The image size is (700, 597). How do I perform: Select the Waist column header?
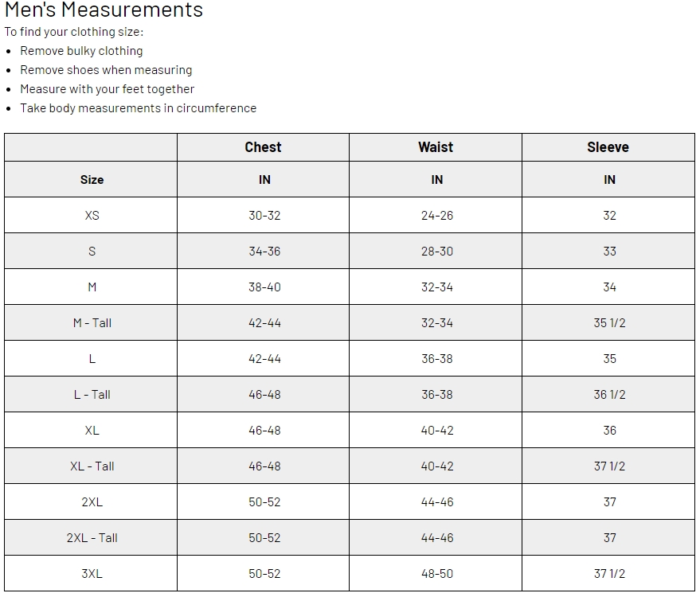pyautogui.click(x=436, y=147)
